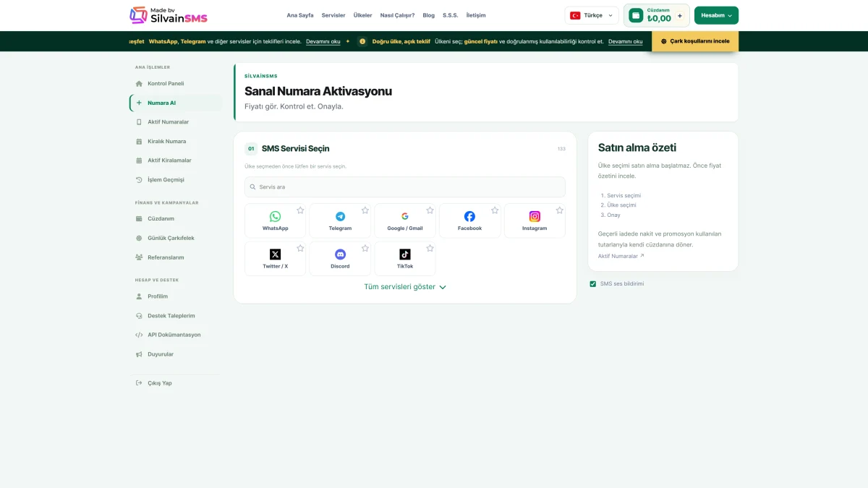This screenshot has width=868, height=488.
Task: Star the Instagram service
Action: tap(560, 210)
